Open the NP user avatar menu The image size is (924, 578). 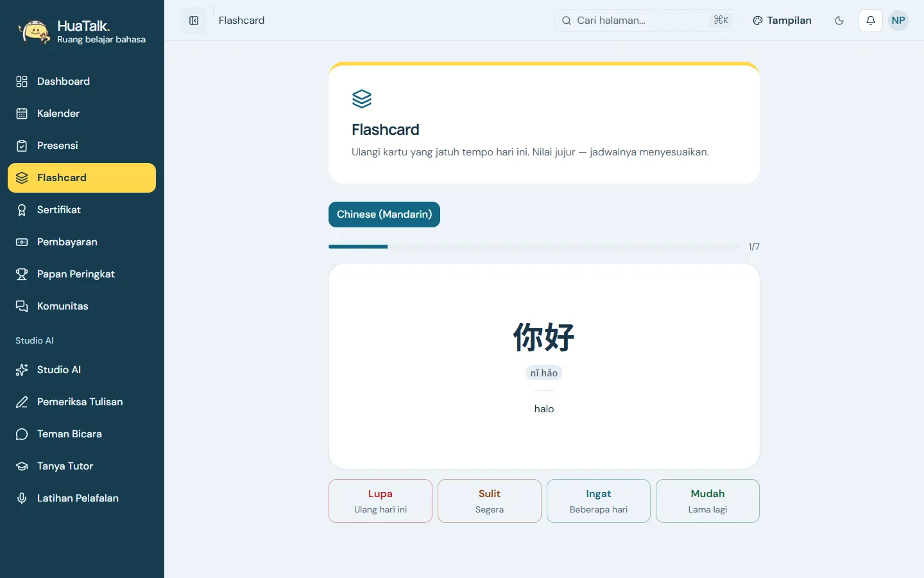(898, 21)
